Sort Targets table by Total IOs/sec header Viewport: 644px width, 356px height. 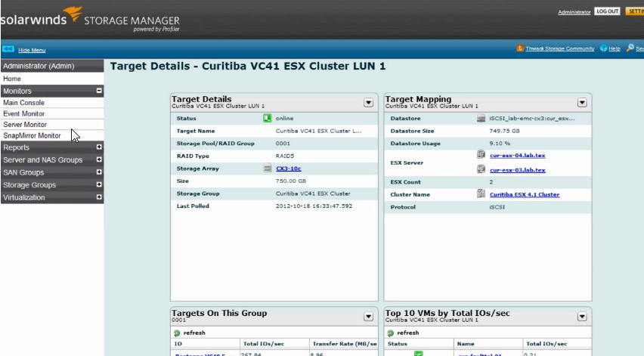[274, 344]
